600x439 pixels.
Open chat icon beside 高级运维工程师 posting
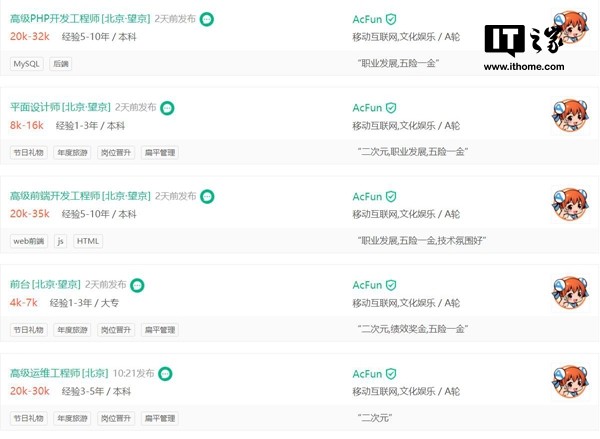click(165, 374)
